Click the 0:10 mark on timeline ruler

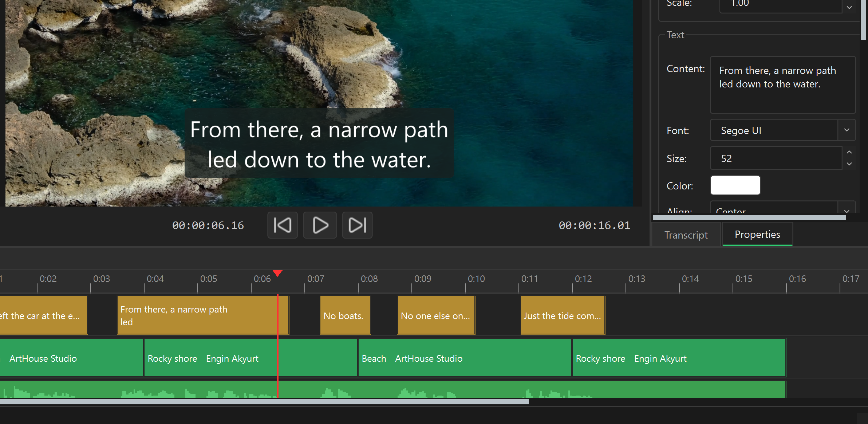click(476, 279)
